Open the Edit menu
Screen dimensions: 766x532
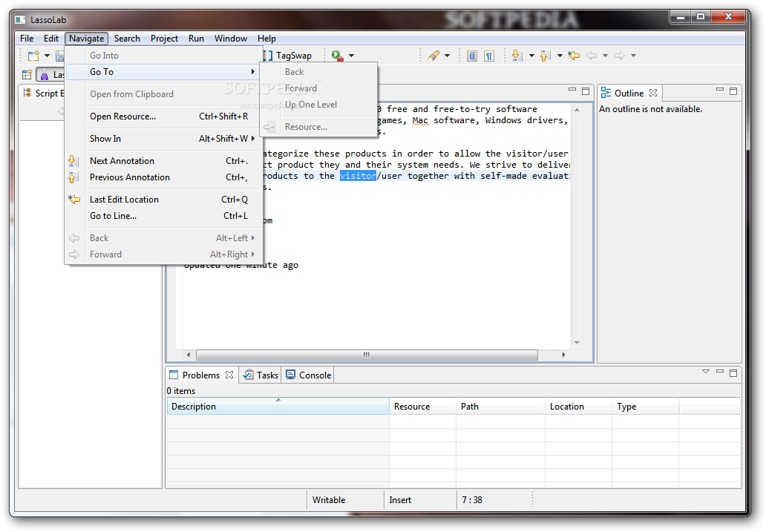click(50, 39)
